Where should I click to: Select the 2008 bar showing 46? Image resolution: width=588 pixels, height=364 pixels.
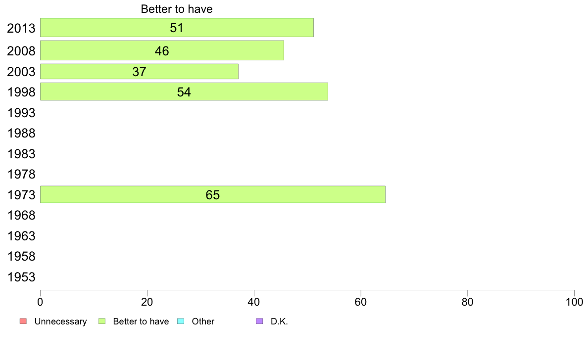[162, 50]
